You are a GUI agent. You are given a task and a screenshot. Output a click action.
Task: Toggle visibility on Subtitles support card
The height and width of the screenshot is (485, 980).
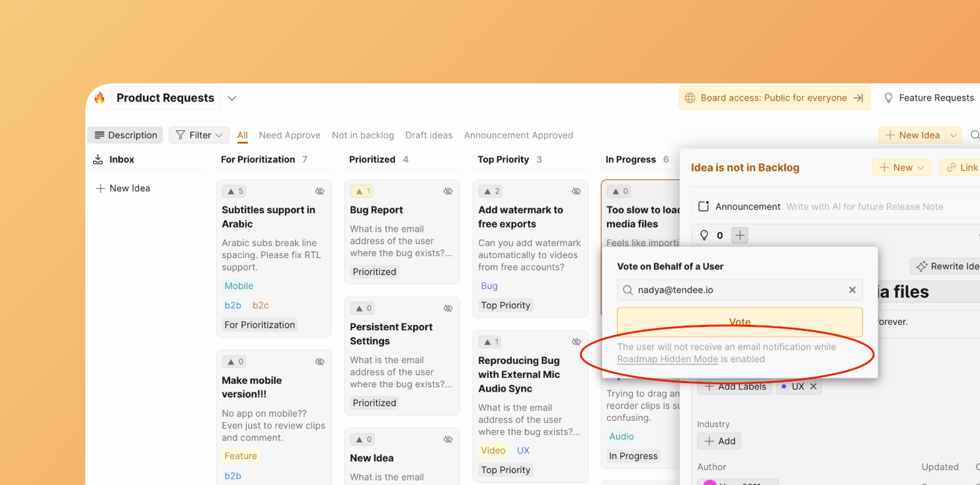[320, 191]
